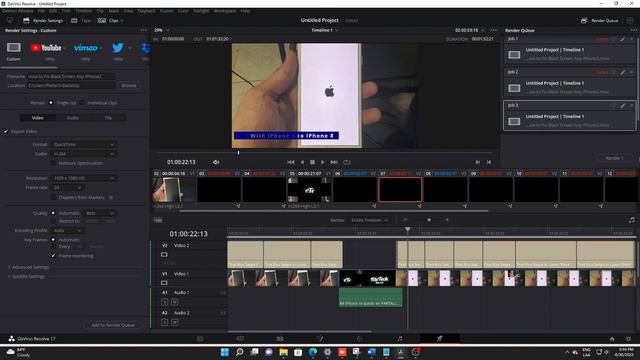
Task: Switch to the Audio settings tab
Action: click(73, 118)
